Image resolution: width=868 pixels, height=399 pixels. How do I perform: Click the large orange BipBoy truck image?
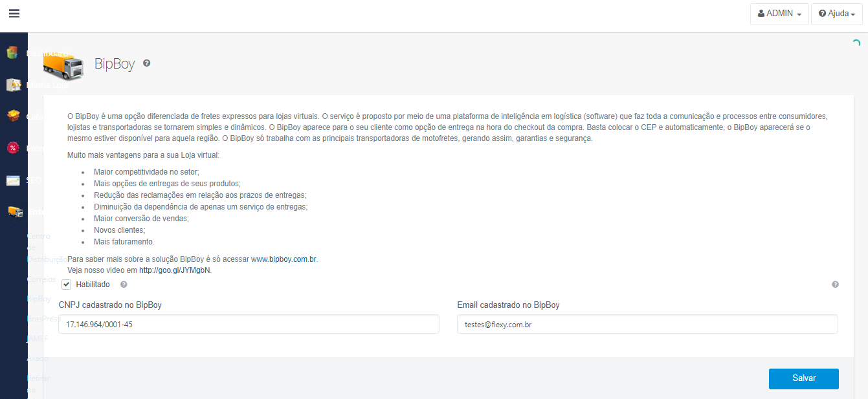point(63,65)
